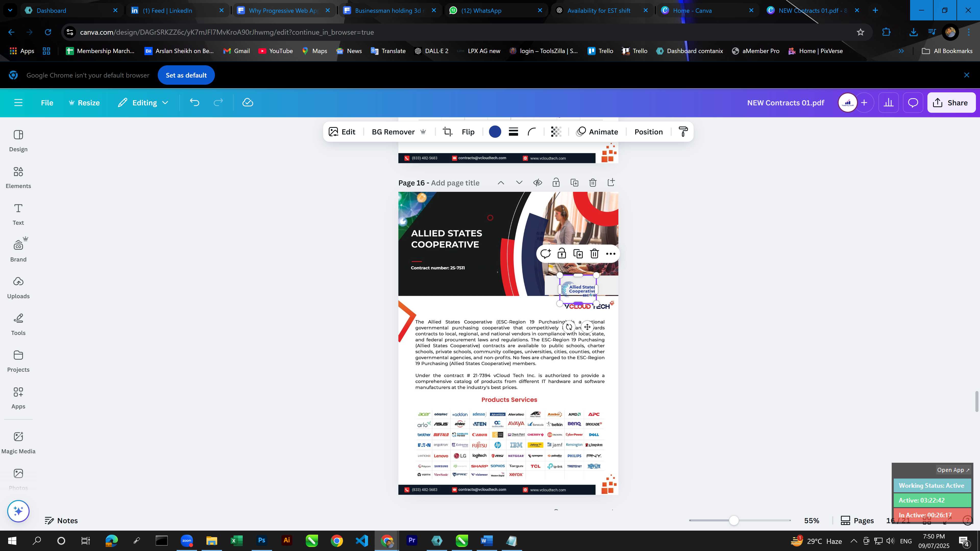Set Chrome as default browser
Image resolution: width=980 pixels, height=551 pixels.
pyautogui.click(x=186, y=75)
